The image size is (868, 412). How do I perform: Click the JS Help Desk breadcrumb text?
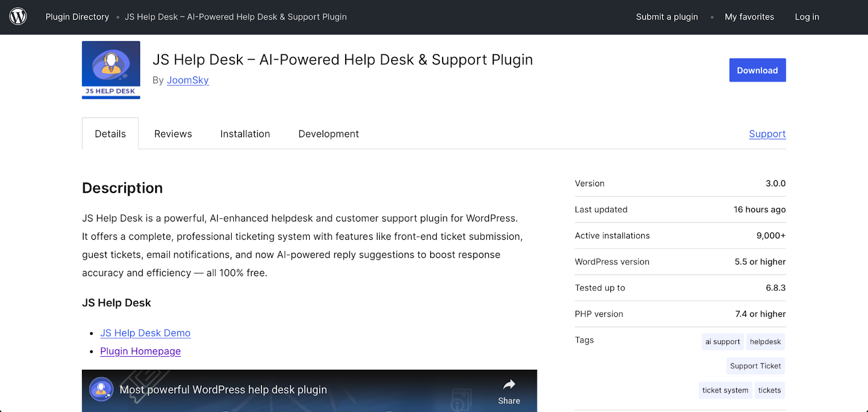235,17
